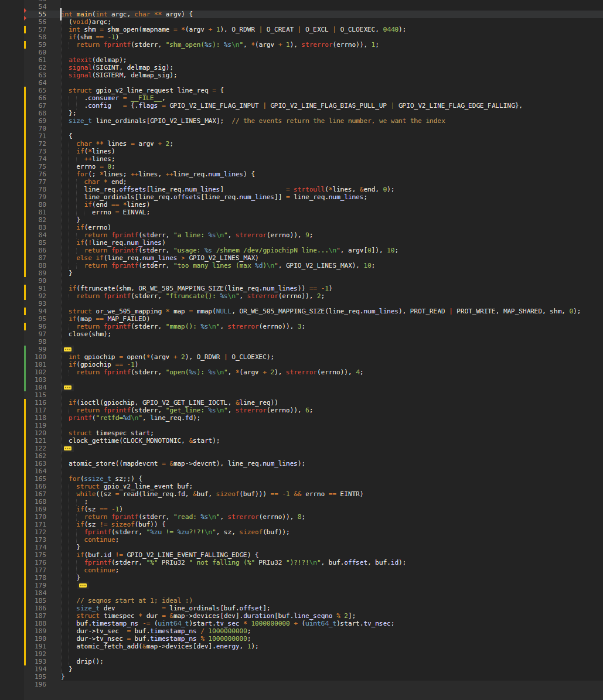Screen dimensions: 603x700
Task: Click the yellow gutter marker beside line 92
Action: 25,296
